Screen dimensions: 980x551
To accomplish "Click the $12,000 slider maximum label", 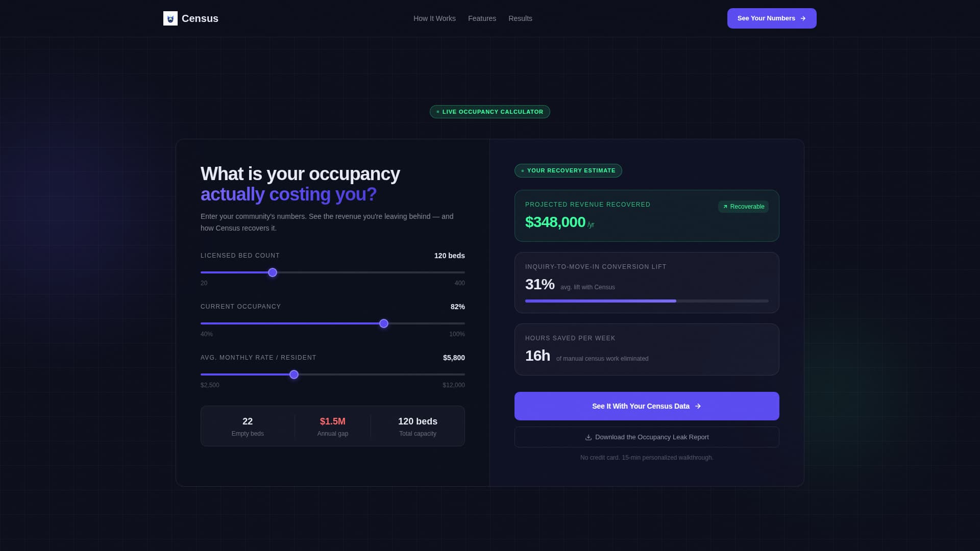I will pyautogui.click(x=454, y=385).
